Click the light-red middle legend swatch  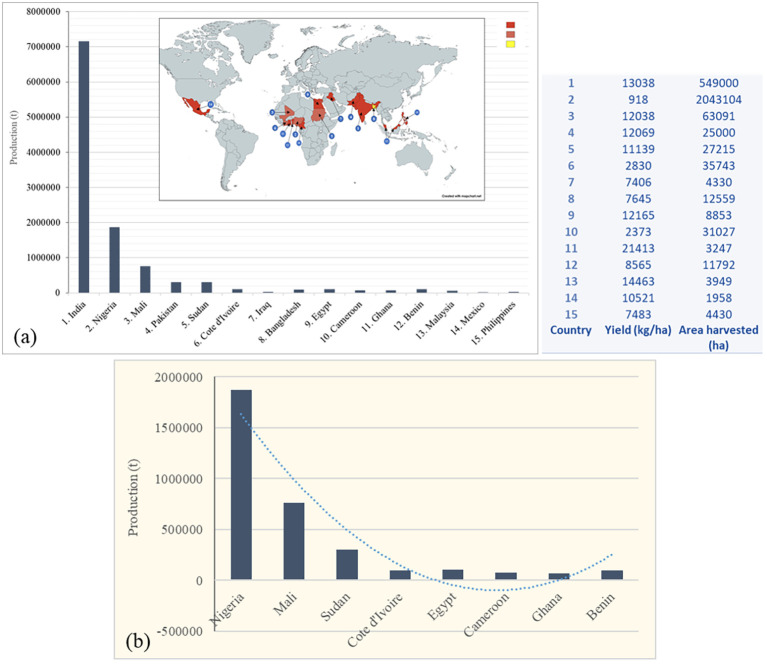pos(510,35)
